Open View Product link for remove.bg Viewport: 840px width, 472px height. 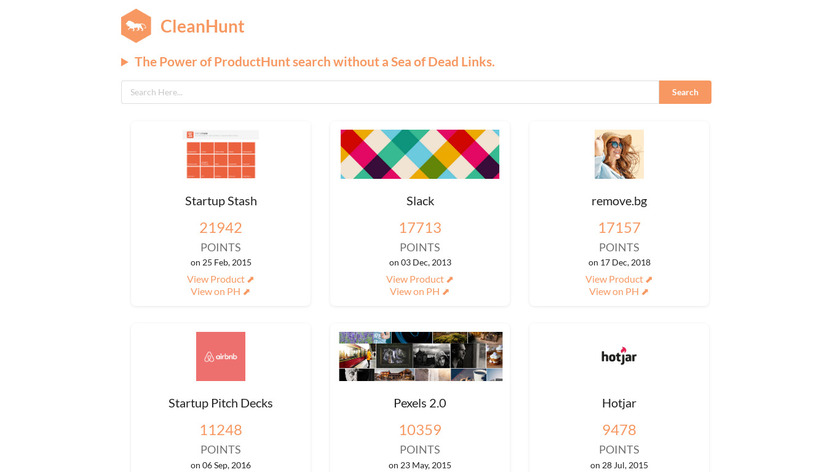(614, 280)
